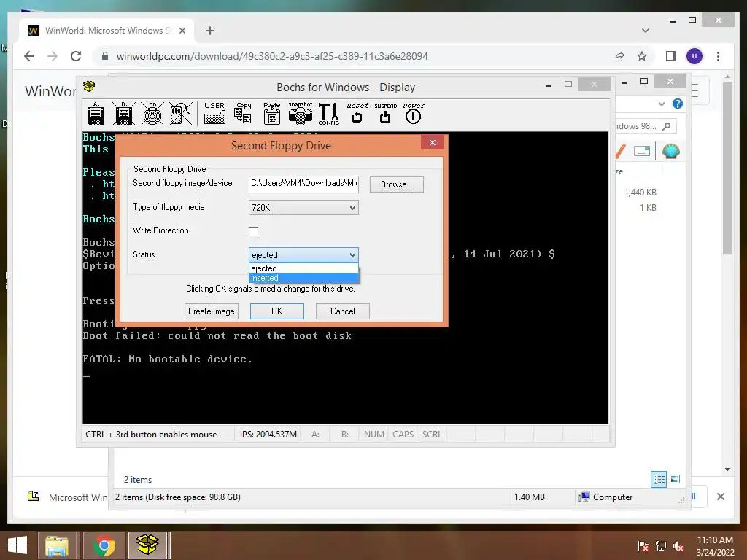Click the '1,440 KB' size in Explorer

pyautogui.click(x=640, y=192)
